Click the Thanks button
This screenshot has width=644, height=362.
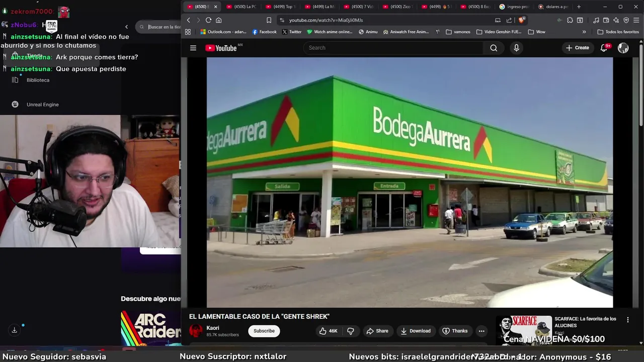[455, 331]
